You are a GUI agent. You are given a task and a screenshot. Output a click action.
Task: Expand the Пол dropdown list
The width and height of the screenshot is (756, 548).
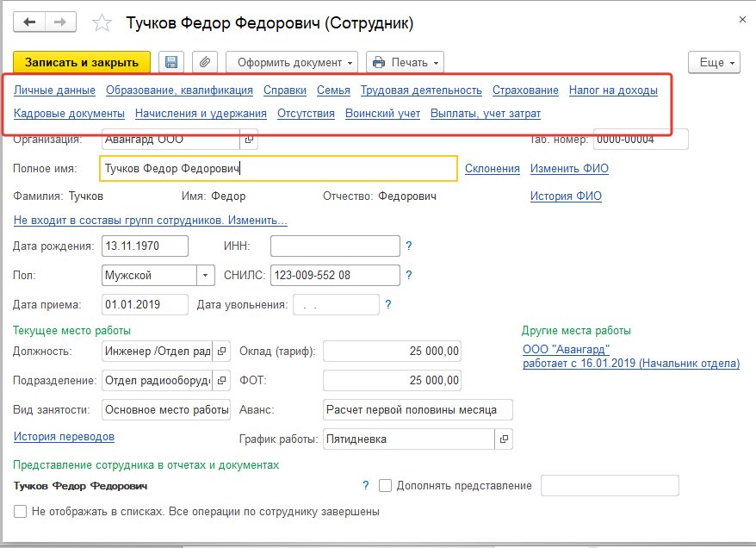[x=206, y=276]
